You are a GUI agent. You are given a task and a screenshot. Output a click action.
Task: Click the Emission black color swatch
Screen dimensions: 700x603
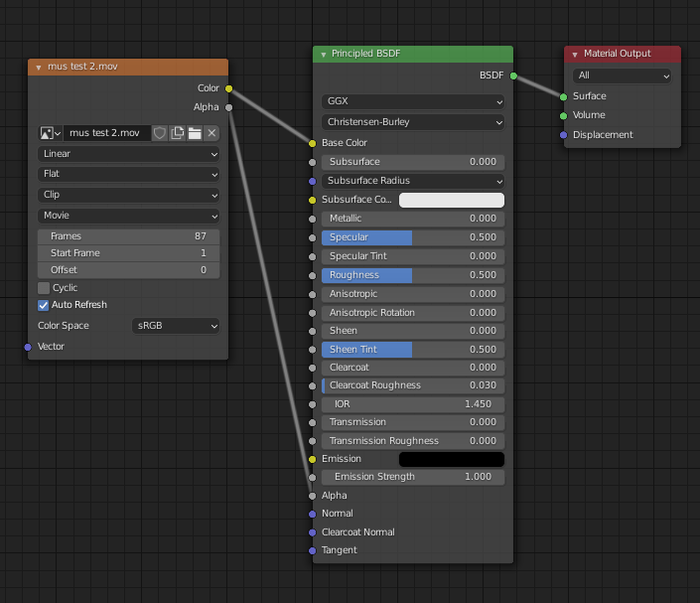[x=452, y=459]
